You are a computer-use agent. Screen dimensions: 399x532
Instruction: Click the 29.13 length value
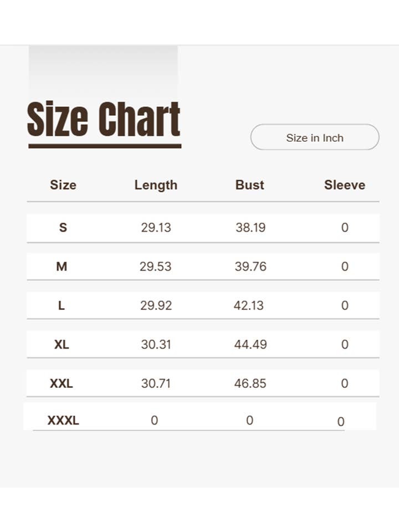tap(156, 227)
